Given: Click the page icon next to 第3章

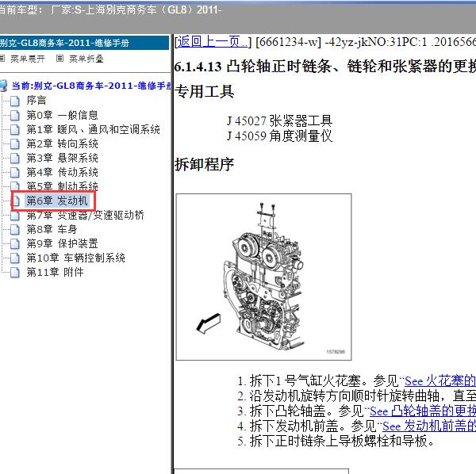Looking at the screenshot, I should coord(14,159).
